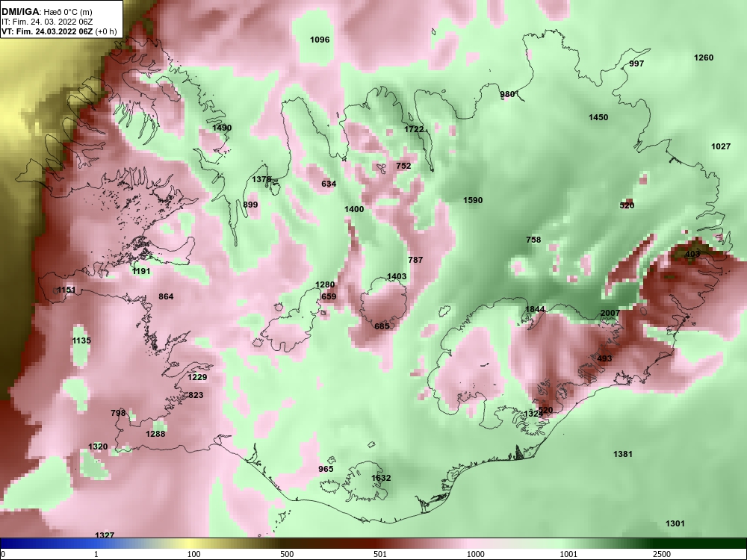Select the 752 map value

pos(403,166)
